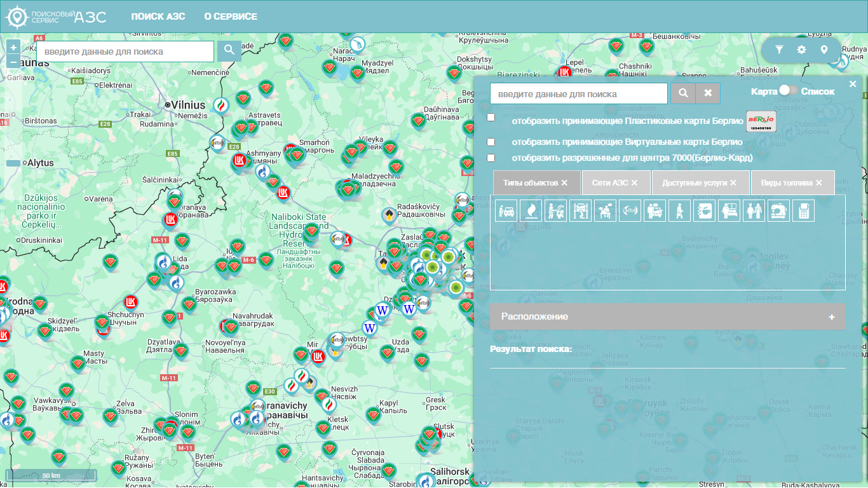Select the two standing persons icon
This screenshot has height=488, width=868.
point(754,210)
